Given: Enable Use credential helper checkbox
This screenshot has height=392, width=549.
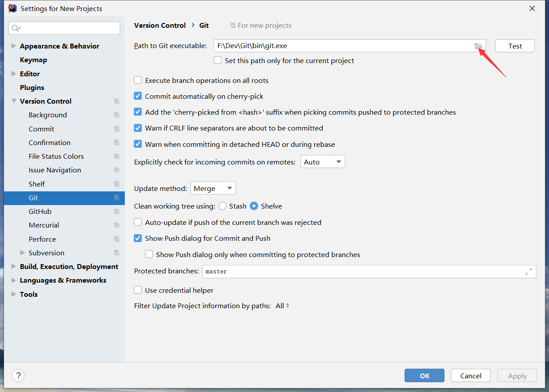Looking at the screenshot, I should tap(138, 290).
